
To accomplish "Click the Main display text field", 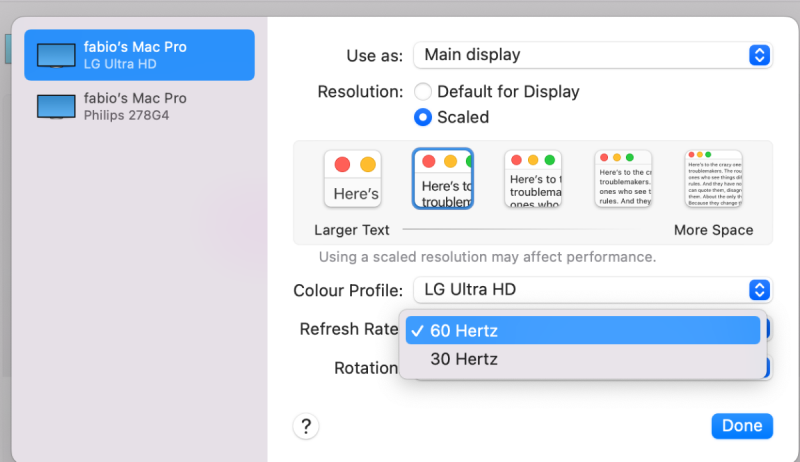I will (472, 55).
